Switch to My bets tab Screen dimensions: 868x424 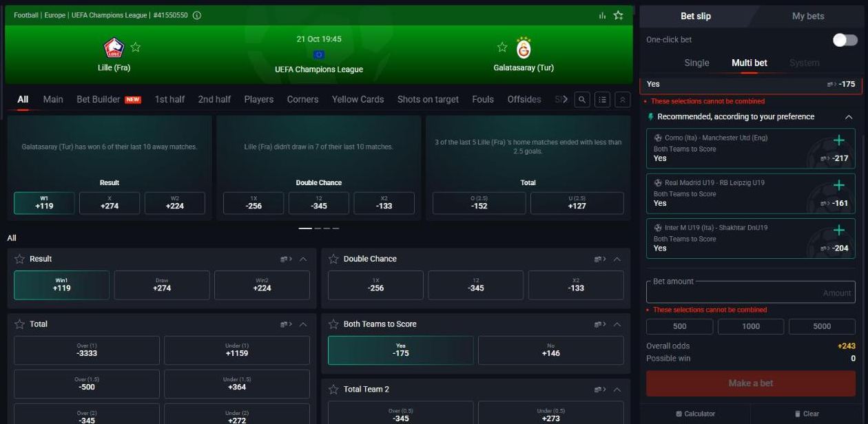click(x=808, y=16)
